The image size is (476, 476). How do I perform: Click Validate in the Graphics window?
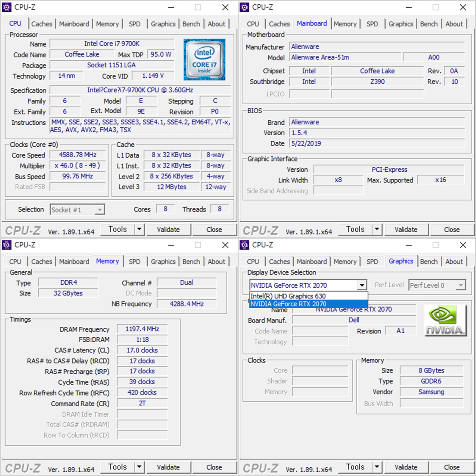(x=406, y=467)
